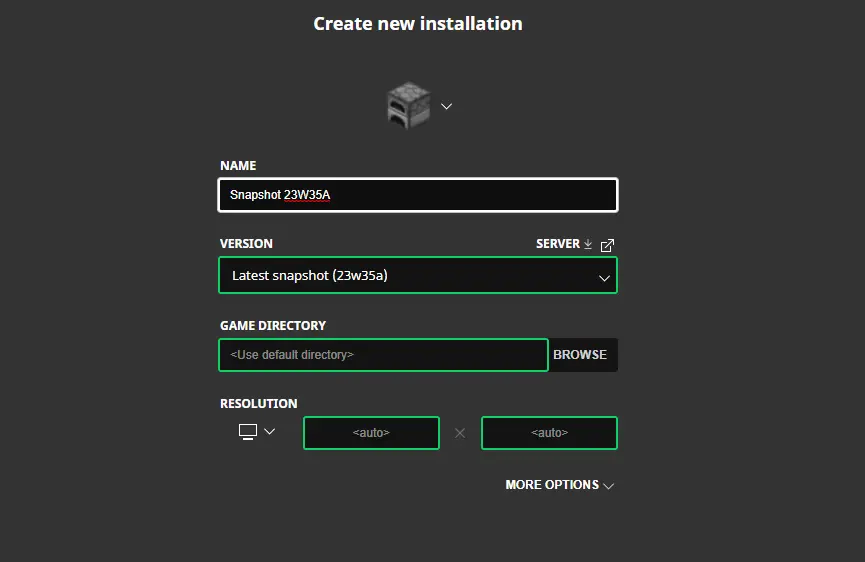865x562 pixels.
Task: Open the resolution presets chevron
Action: coord(269,431)
